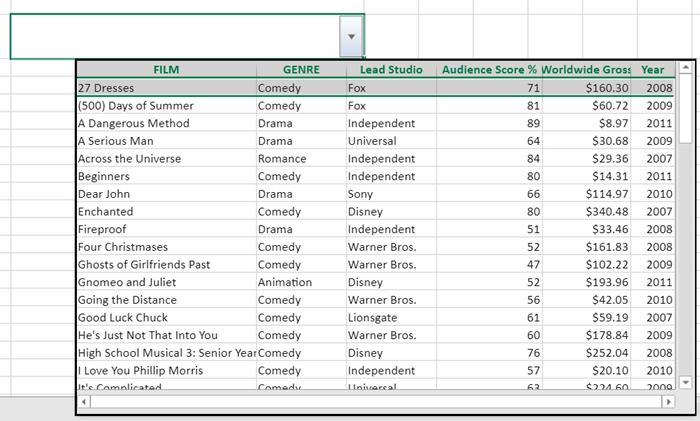Click the Lead Studio column header
Image resolution: width=700 pixels, height=421 pixels.
pos(391,70)
